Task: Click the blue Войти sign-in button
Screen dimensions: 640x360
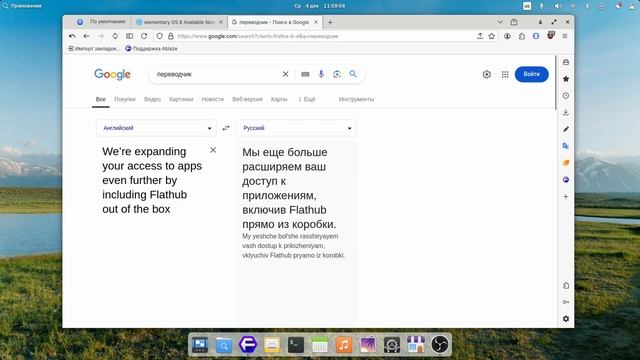Action: [x=531, y=74]
